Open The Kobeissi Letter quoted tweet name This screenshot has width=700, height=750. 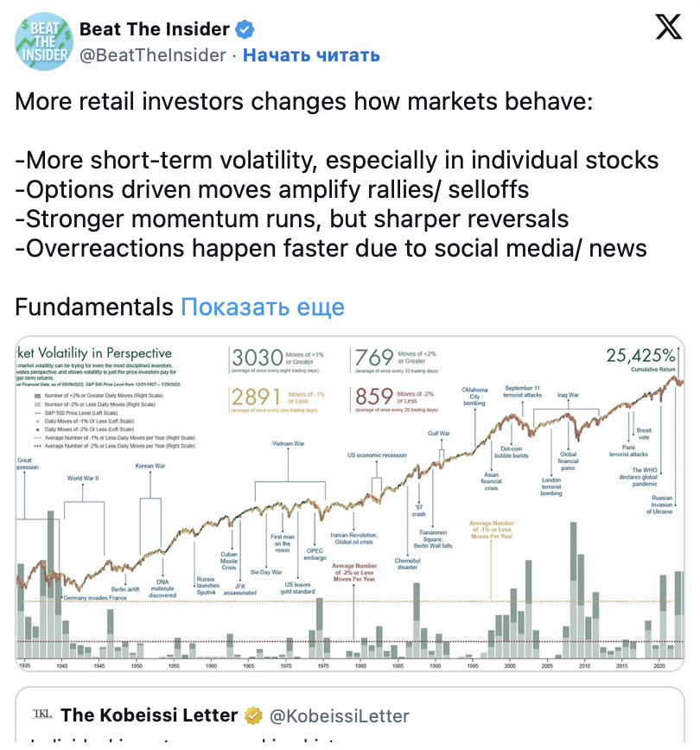[x=149, y=715]
